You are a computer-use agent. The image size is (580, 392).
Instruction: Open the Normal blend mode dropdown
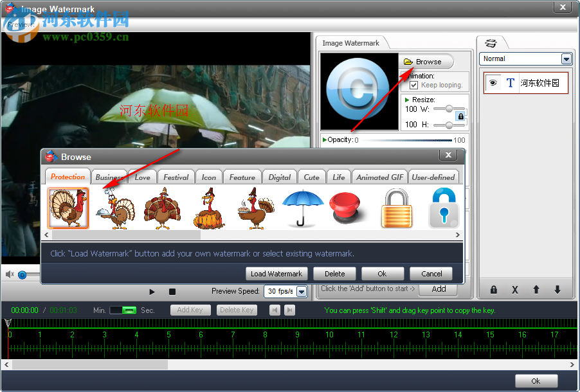[x=565, y=58]
